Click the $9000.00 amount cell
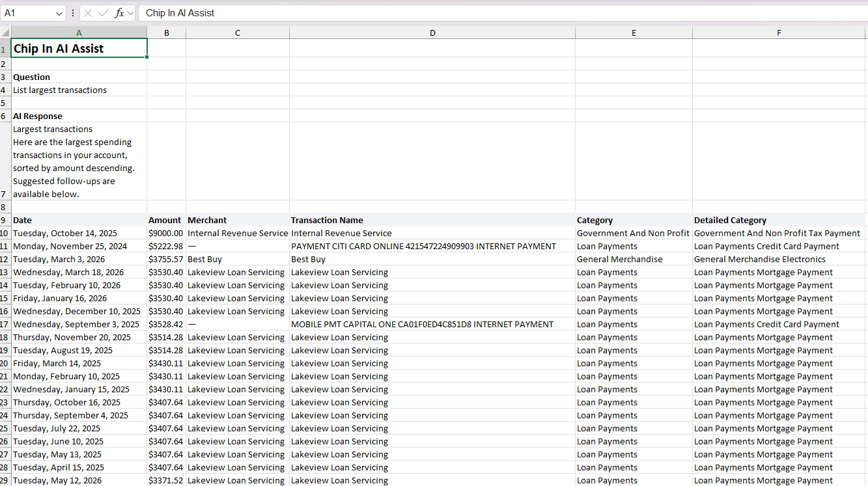868x486 pixels. 167,233
